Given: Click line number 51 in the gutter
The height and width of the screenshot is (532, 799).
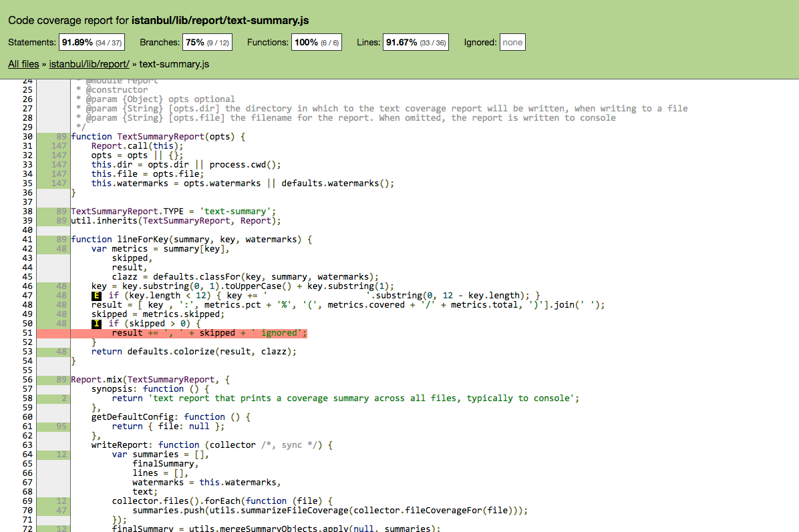Looking at the screenshot, I should pyautogui.click(x=27, y=333).
